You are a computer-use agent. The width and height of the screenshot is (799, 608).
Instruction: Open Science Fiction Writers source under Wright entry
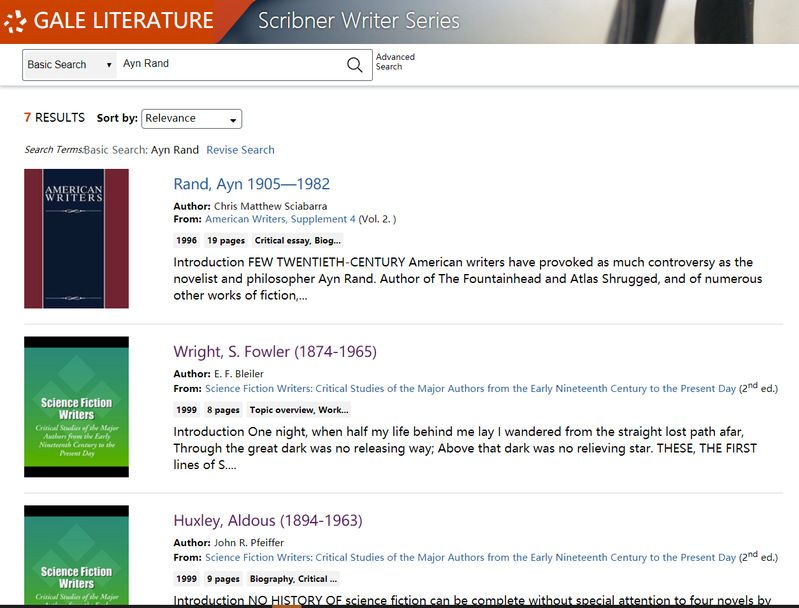470,388
